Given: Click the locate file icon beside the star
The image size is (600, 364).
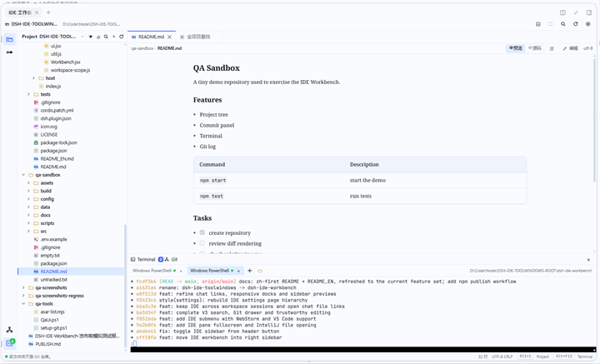Looking at the screenshot, I should tap(98, 37).
